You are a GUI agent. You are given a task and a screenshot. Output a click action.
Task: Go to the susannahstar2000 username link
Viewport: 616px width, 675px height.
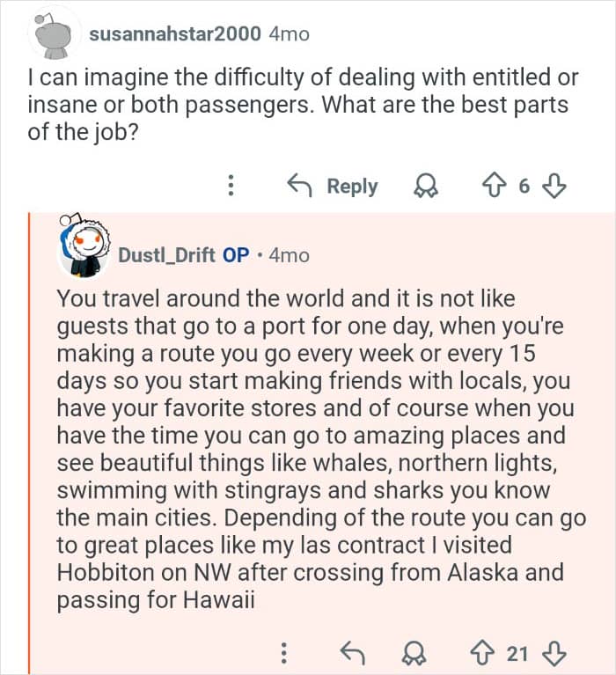[x=174, y=34]
